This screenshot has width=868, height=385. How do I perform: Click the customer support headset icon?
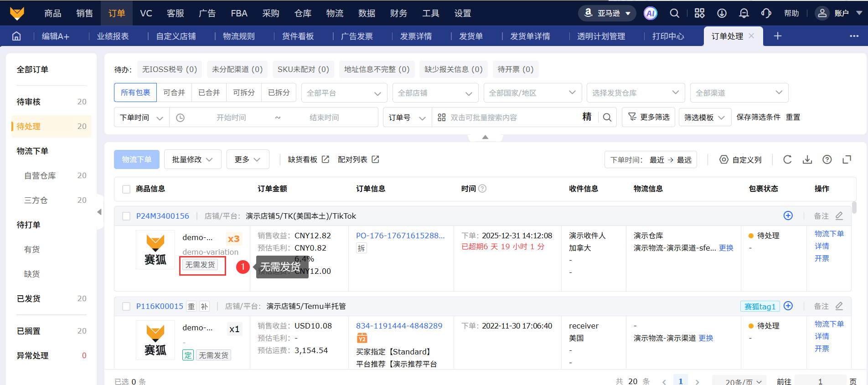click(x=766, y=13)
